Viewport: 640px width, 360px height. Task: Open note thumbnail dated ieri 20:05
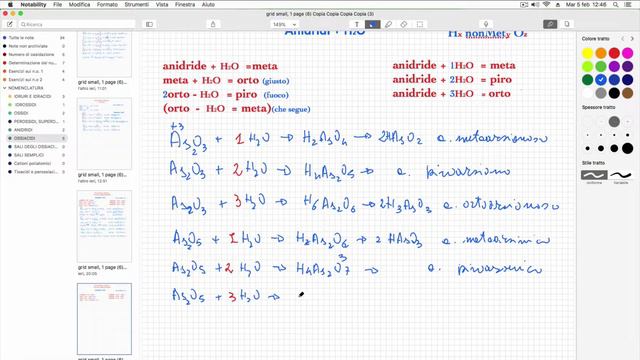tap(104, 226)
